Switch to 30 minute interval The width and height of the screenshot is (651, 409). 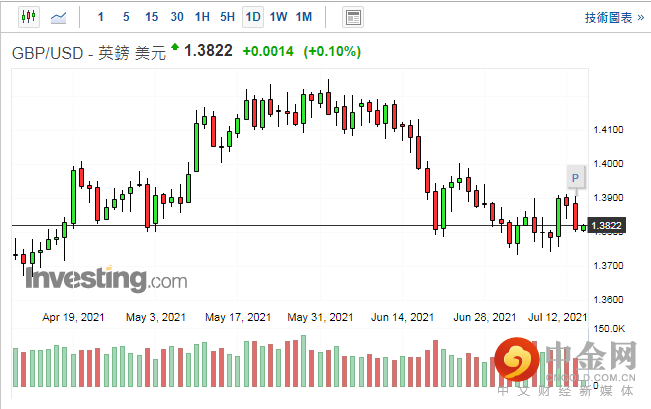[177, 17]
